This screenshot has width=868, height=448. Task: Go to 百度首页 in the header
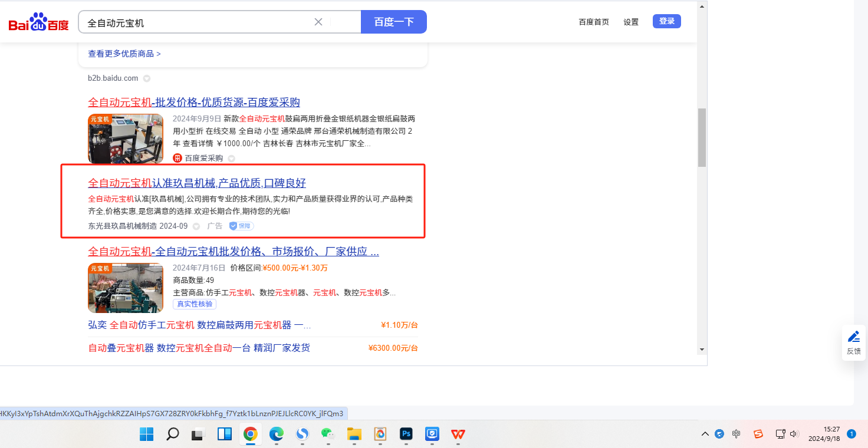click(594, 22)
